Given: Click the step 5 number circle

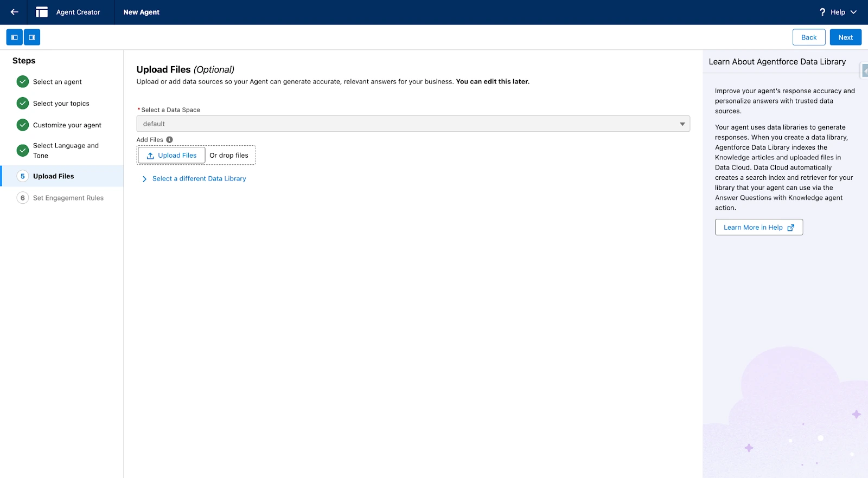Looking at the screenshot, I should click(23, 176).
